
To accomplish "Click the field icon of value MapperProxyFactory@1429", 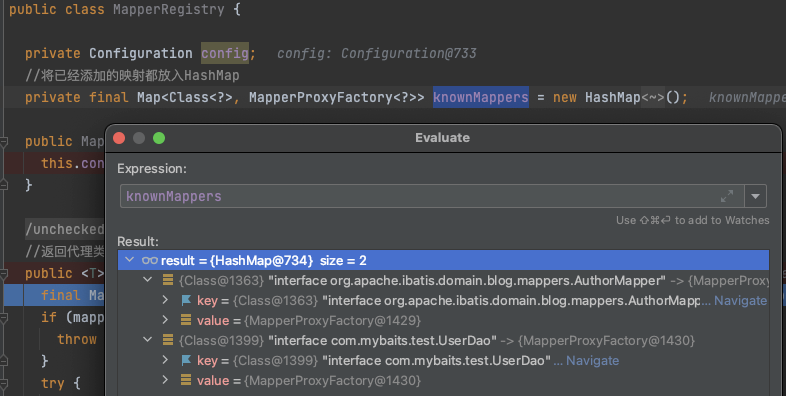I will pos(186,320).
